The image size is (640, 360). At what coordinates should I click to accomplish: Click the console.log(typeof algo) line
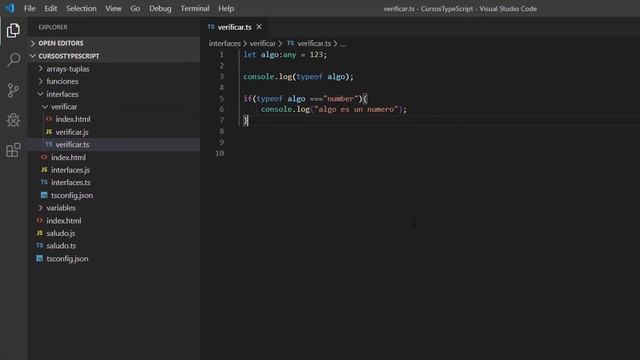(x=298, y=76)
